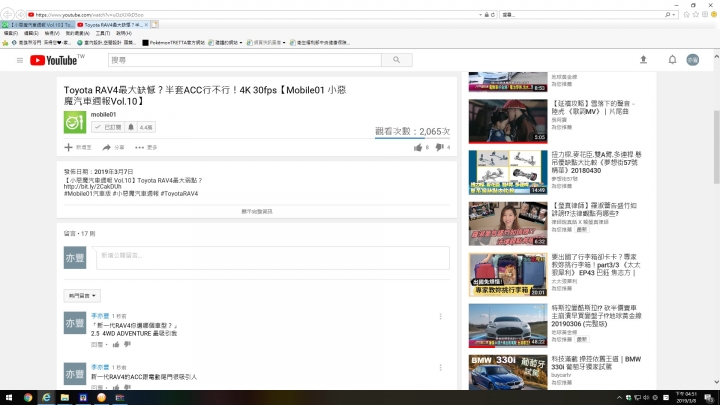Open the account avatar in the header
The width and height of the screenshot is (720, 405).
(693, 60)
